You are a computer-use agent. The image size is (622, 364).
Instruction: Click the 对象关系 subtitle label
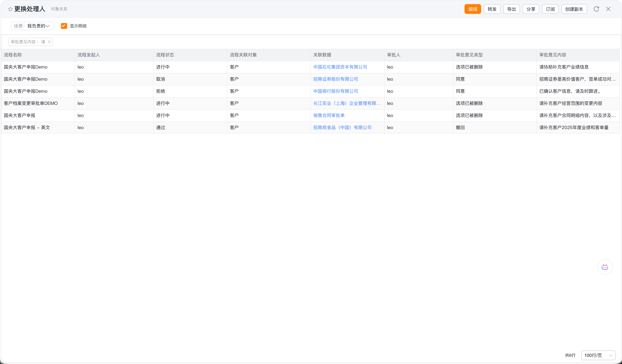click(59, 9)
